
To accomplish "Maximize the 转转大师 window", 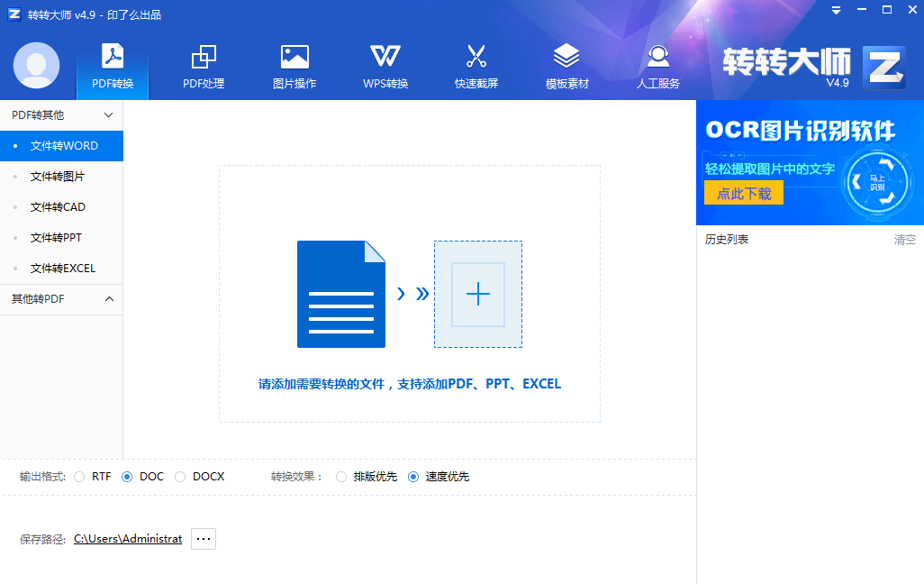I will pos(887,10).
